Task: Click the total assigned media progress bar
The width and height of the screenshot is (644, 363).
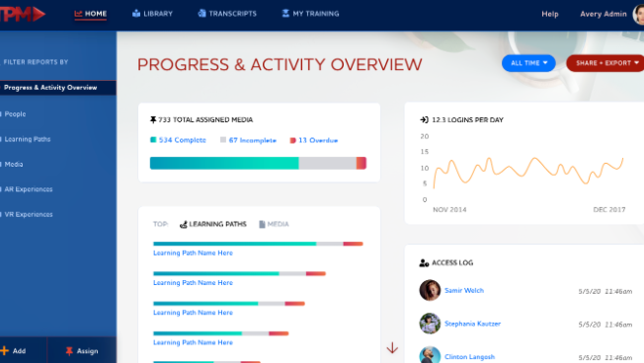Action: 258,163
